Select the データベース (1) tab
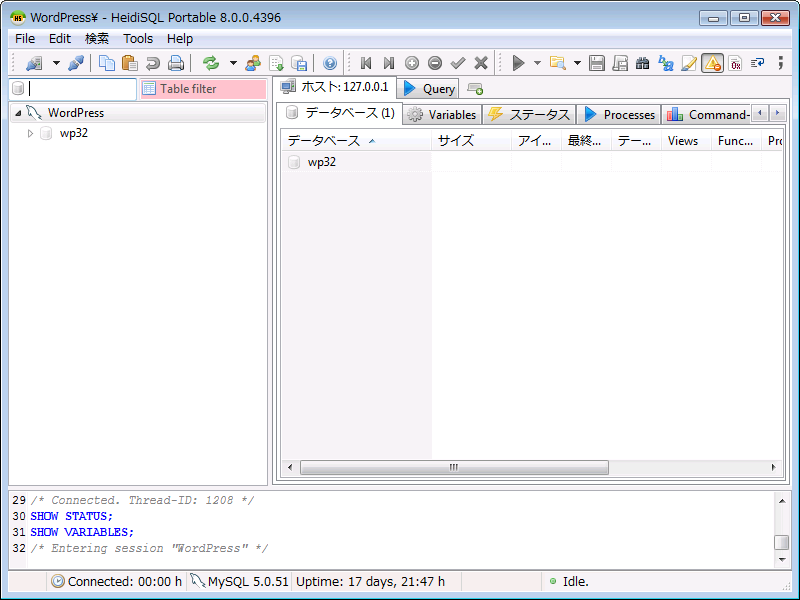The image size is (800, 600). (x=340, y=113)
